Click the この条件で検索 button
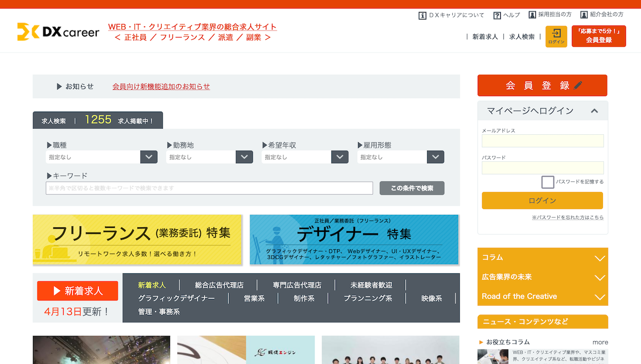Screen dimensions: 641x364 [412, 188]
